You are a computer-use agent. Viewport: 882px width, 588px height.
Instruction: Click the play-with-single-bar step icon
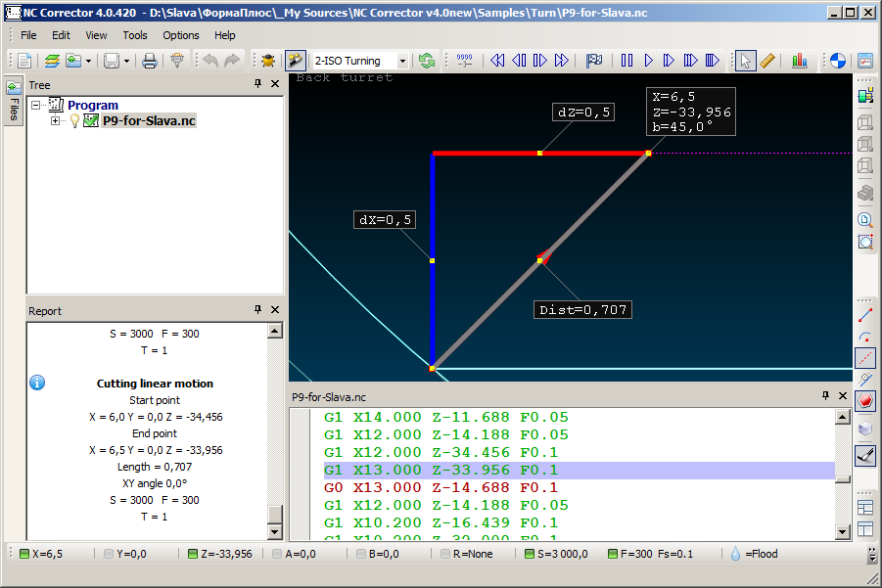pyautogui.click(x=669, y=60)
